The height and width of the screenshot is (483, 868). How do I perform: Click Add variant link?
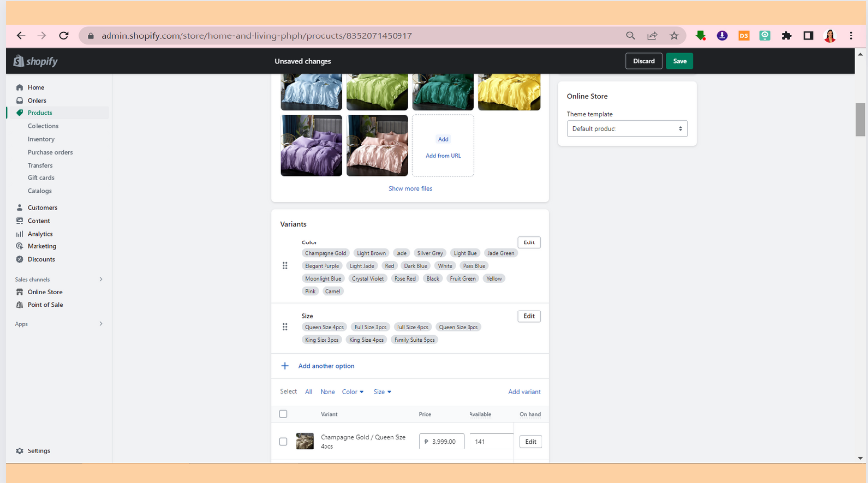coord(524,391)
